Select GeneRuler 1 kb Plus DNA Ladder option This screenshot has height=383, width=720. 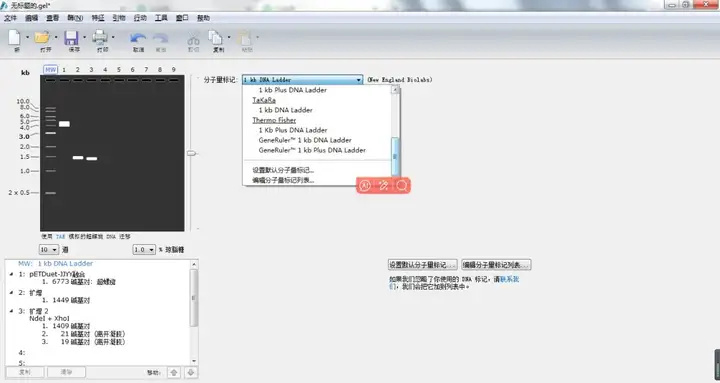coord(312,150)
